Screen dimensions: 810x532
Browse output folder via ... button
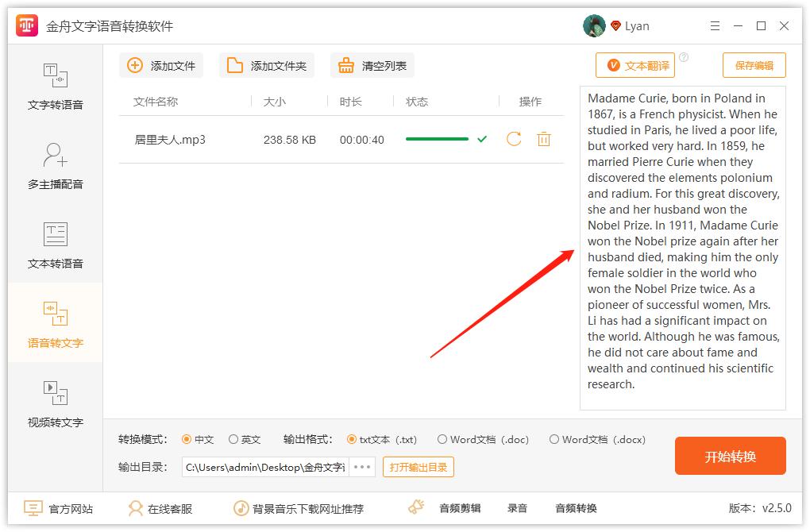point(361,467)
